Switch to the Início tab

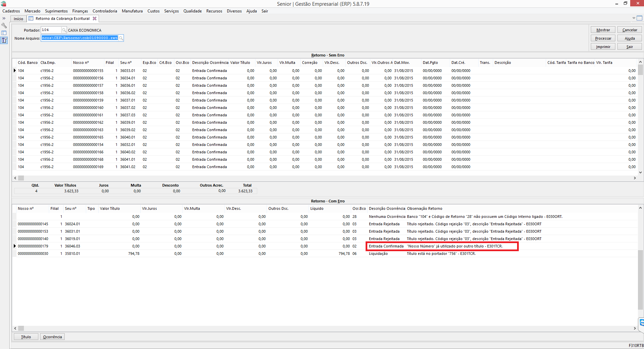tap(19, 19)
